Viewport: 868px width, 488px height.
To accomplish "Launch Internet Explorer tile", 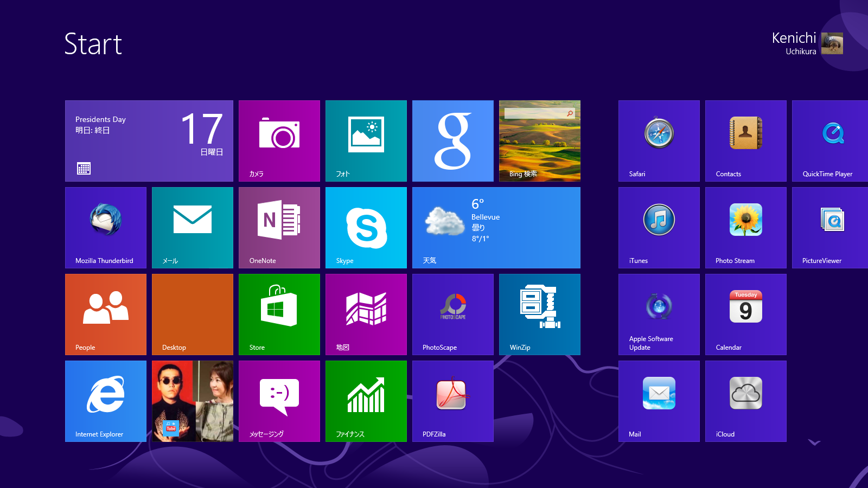I will point(106,401).
